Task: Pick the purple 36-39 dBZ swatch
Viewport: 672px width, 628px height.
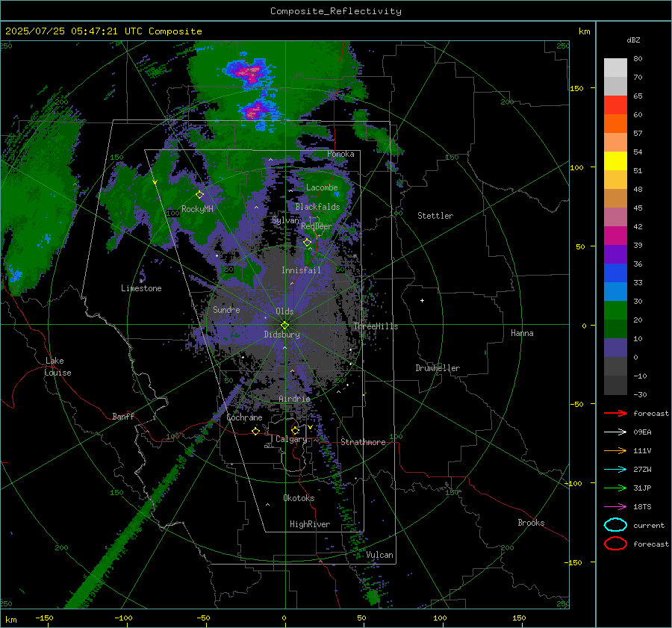Action: [x=615, y=254]
